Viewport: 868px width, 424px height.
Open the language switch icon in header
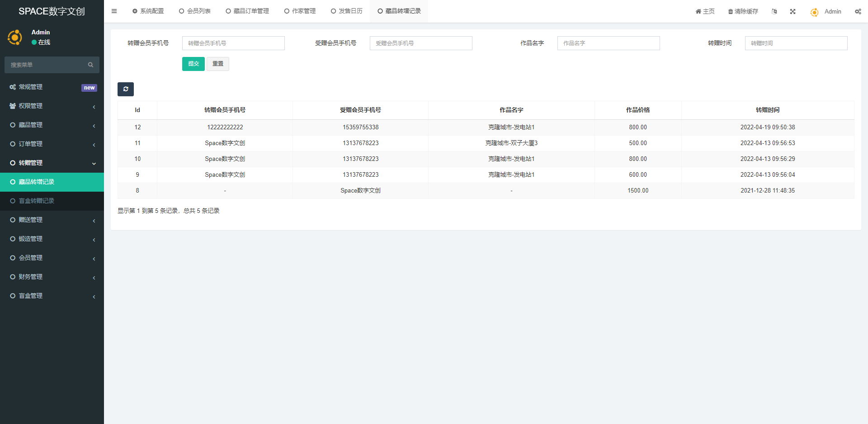point(774,11)
